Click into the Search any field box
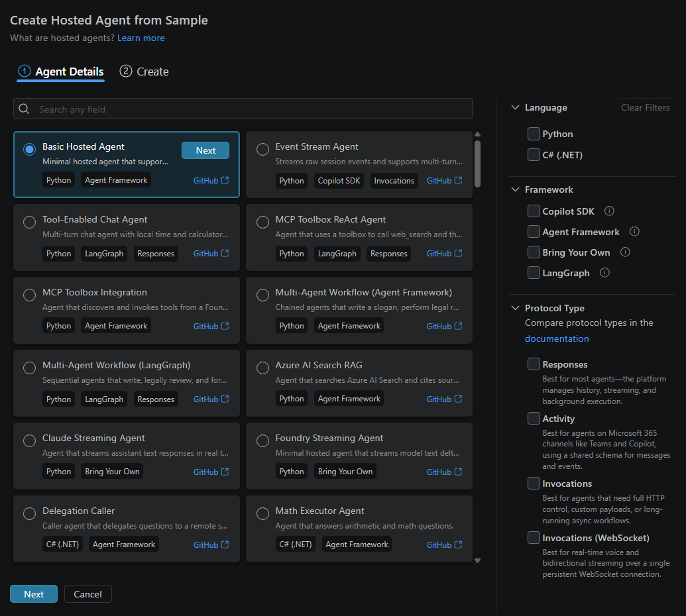The height and width of the screenshot is (616, 686). [x=243, y=109]
